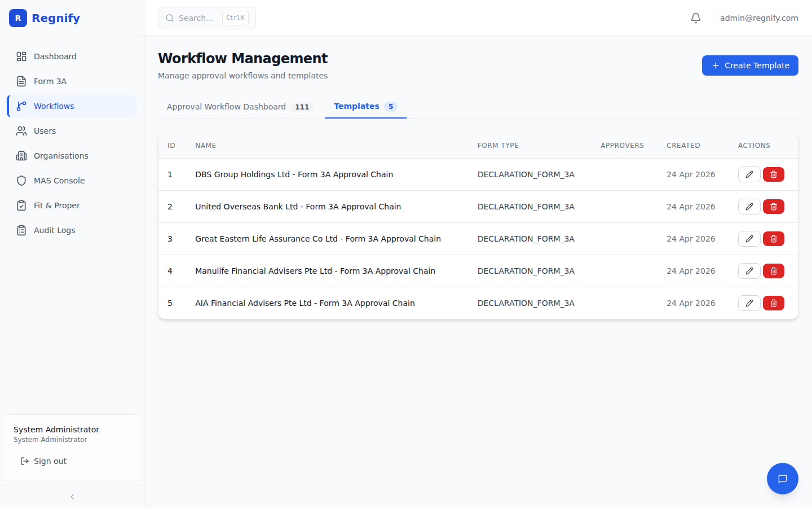Viewport: 812px width, 508px height.
Task: Delete the United Overseas Bank template
Action: (774, 207)
